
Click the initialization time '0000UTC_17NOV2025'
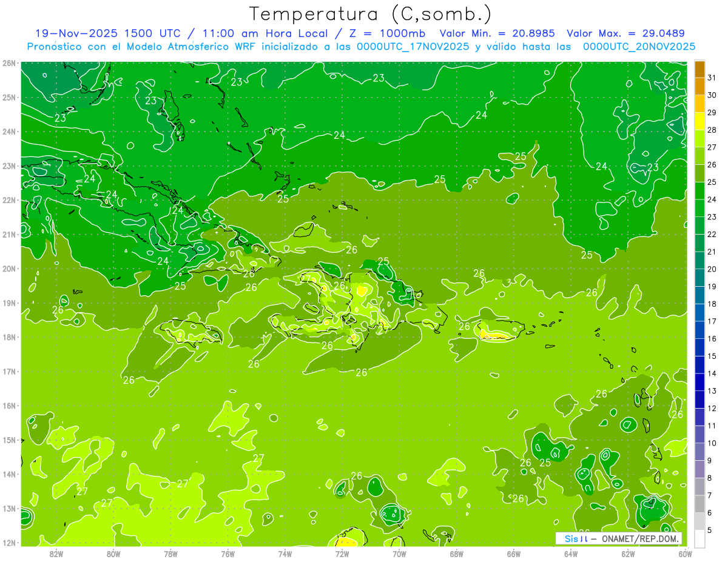[413, 47]
